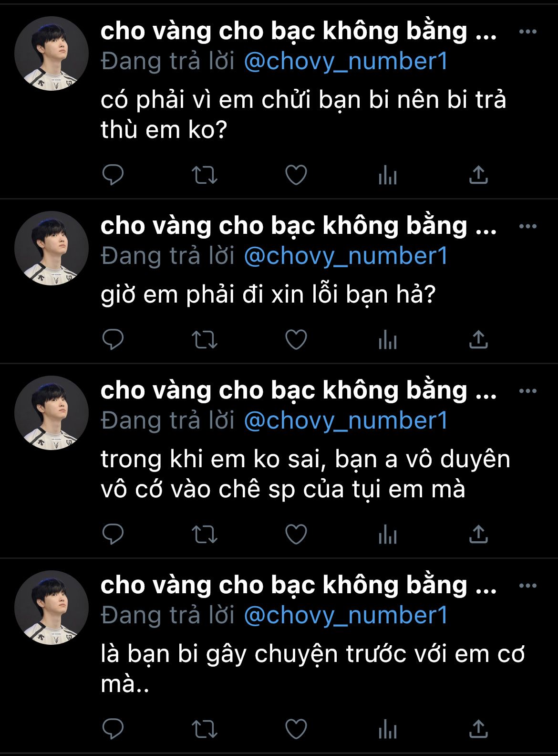The image size is (558, 756).
Task: Open more options on the first tweet
Action: pyautogui.click(x=528, y=31)
